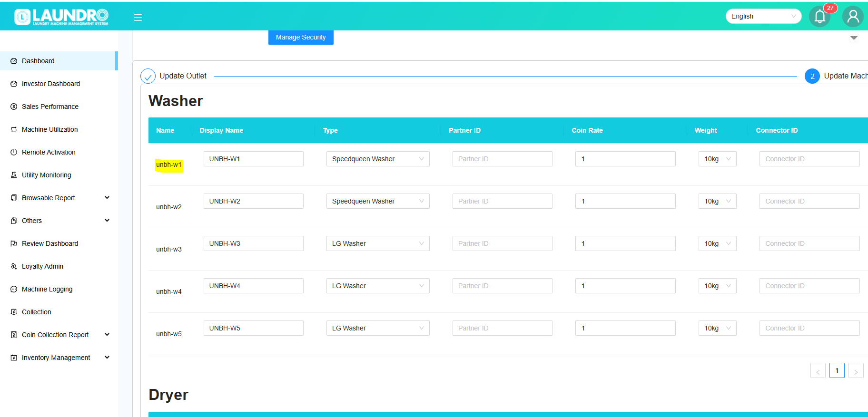
Task: Click the Inventory Management icon
Action: (14, 358)
